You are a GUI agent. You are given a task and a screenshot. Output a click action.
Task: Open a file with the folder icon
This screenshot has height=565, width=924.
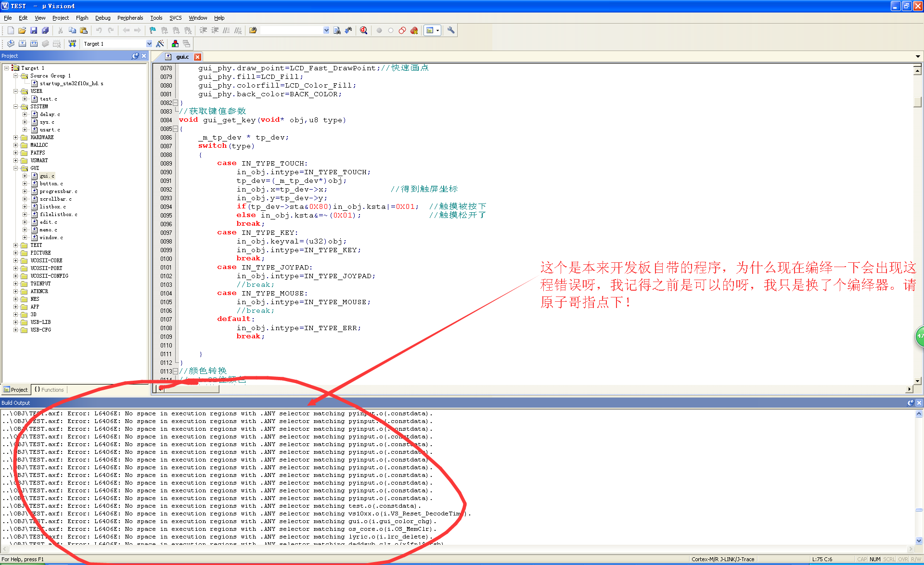[x=22, y=30]
